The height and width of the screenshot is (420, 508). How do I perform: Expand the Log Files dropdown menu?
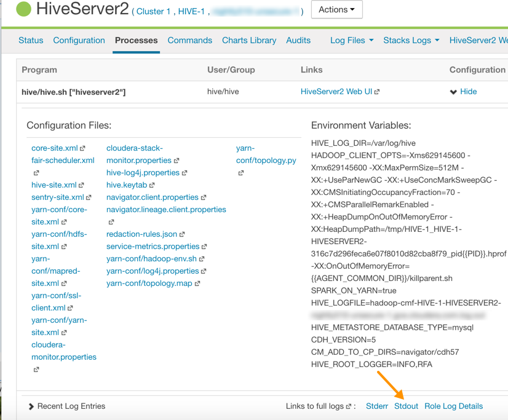tap(352, 41)
